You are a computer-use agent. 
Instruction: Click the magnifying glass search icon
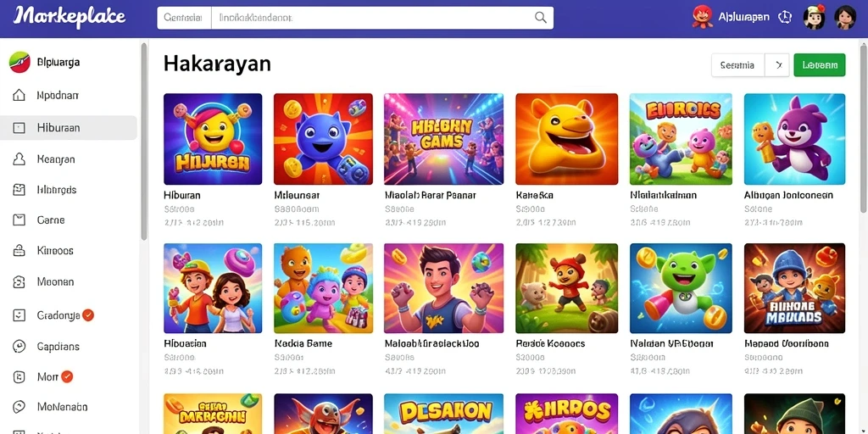(541, 18)
